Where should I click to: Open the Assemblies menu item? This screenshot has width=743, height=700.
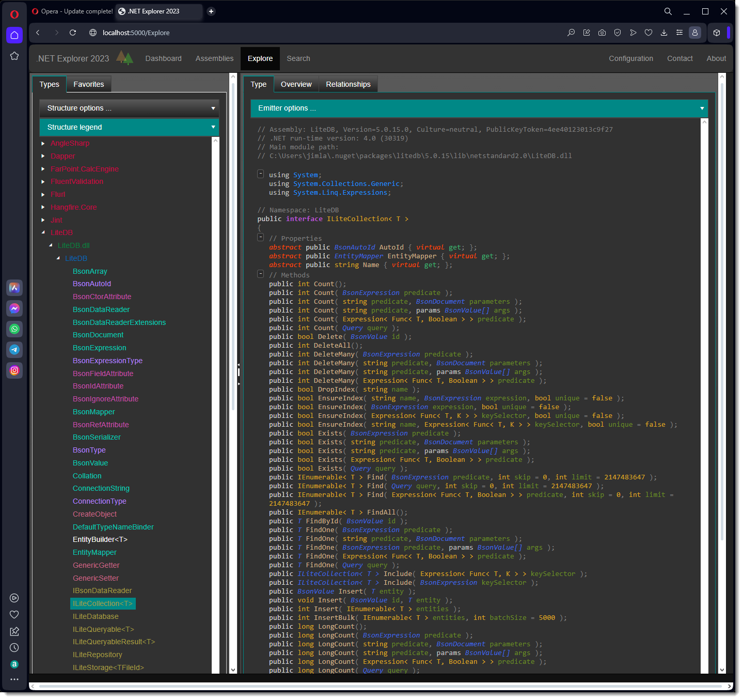point(214,58)
